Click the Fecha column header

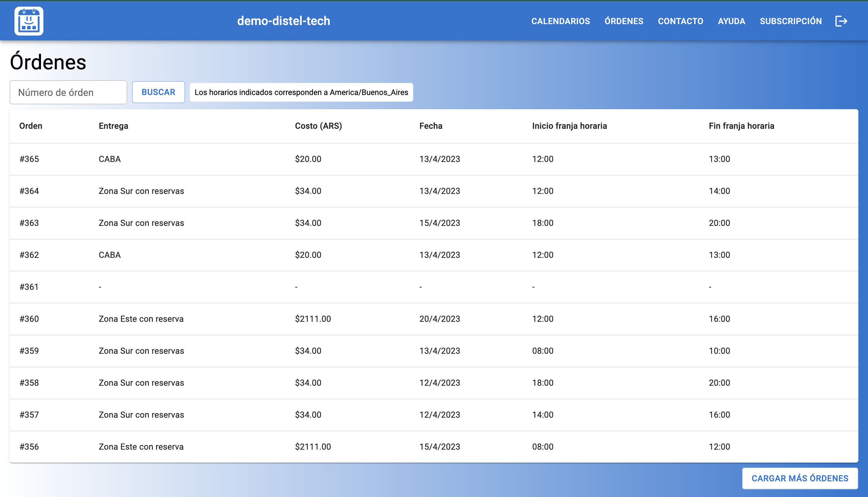(431, 126)
